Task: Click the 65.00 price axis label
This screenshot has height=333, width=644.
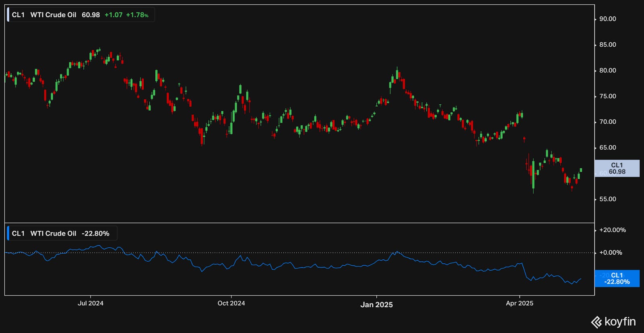Action: pos(607,147)
